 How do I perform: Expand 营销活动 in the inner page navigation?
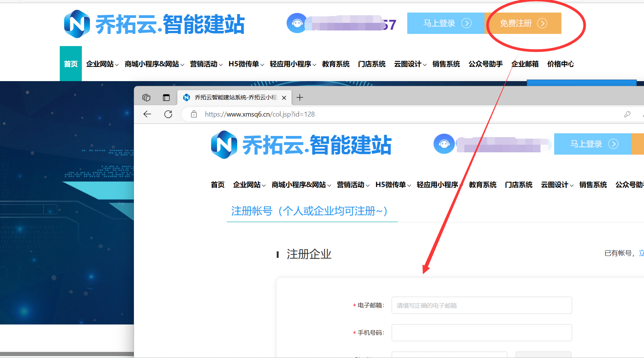pos(353,185)
